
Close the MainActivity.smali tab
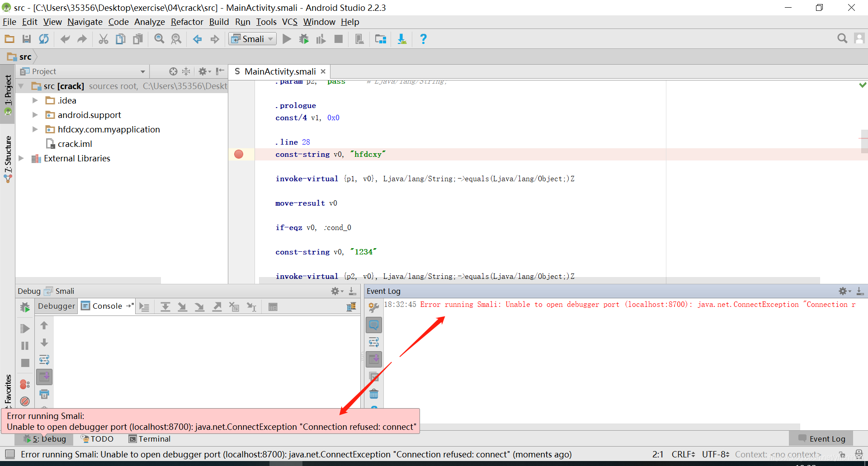click(323, 71)
